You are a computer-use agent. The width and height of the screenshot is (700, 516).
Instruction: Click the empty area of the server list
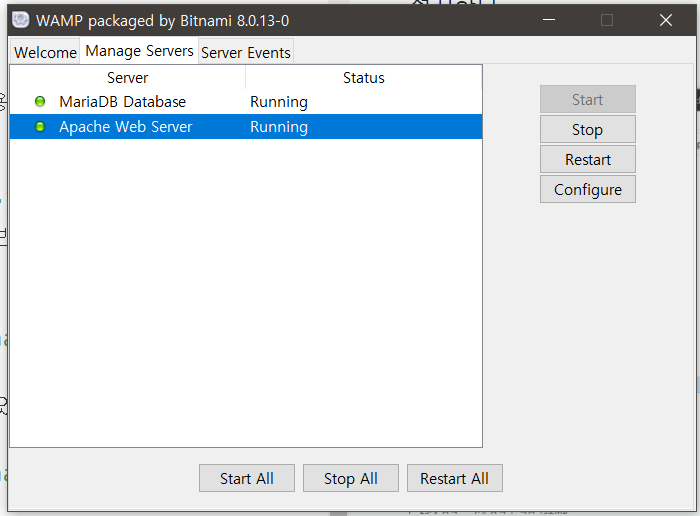pyautogui.click(x=245, y=300)
